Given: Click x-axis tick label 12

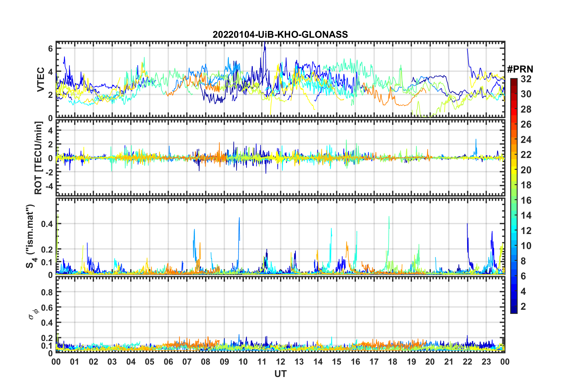Looking at the screenshot, I should [x=280, y=362].
